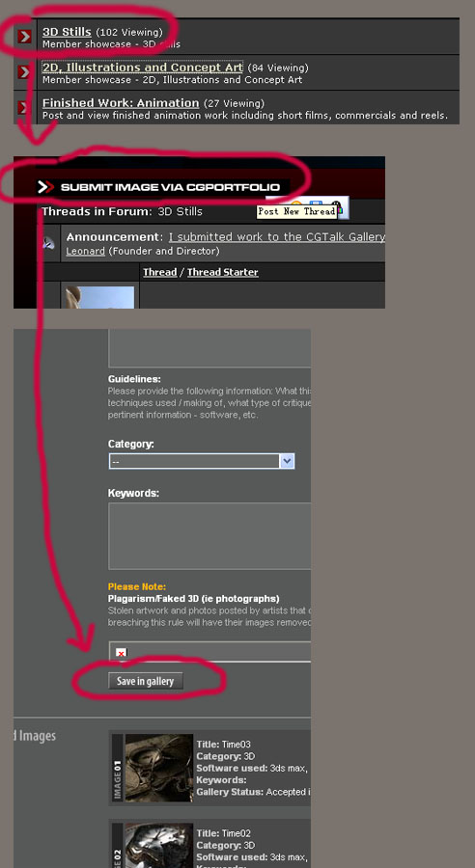Click the announcement megaphone icon
Screen dimensions: 475x868
[x=49, y=243]
